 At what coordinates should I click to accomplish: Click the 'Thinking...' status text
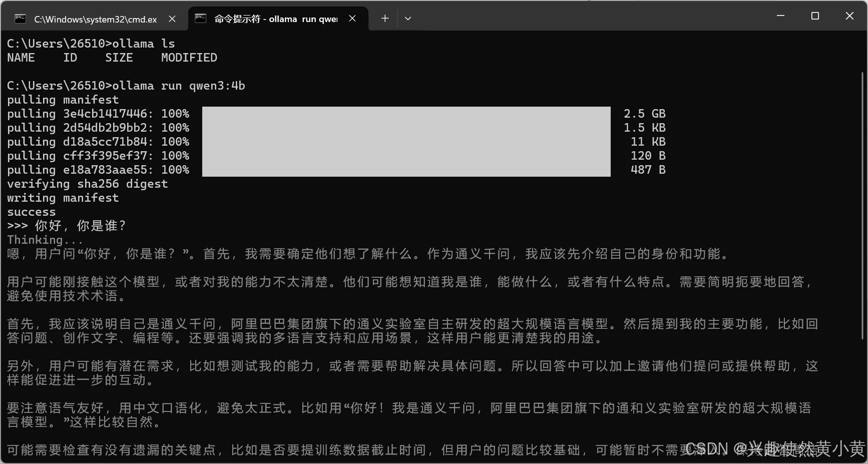point(45,240)
